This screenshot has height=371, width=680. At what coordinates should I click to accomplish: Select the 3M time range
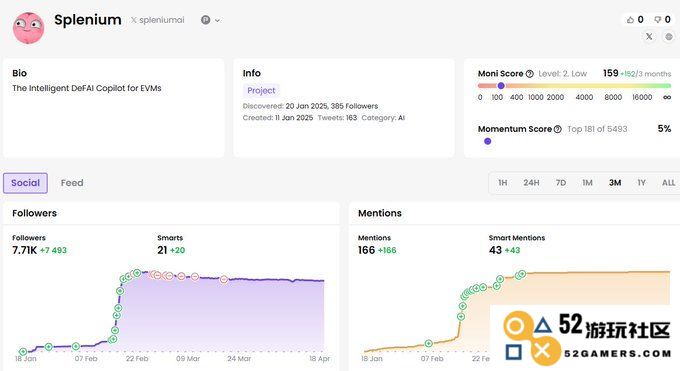pos(615,183)
